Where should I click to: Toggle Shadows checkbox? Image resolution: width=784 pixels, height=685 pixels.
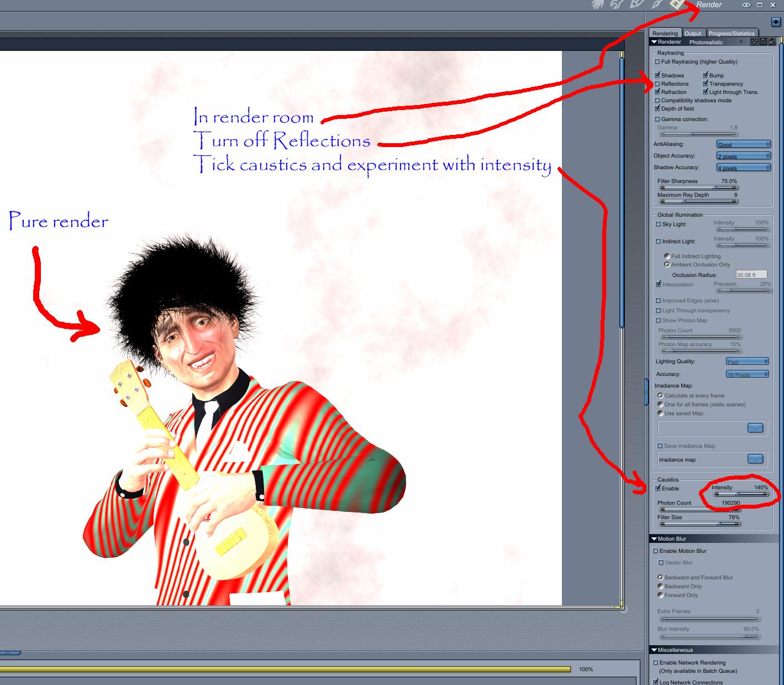[657, 75]
